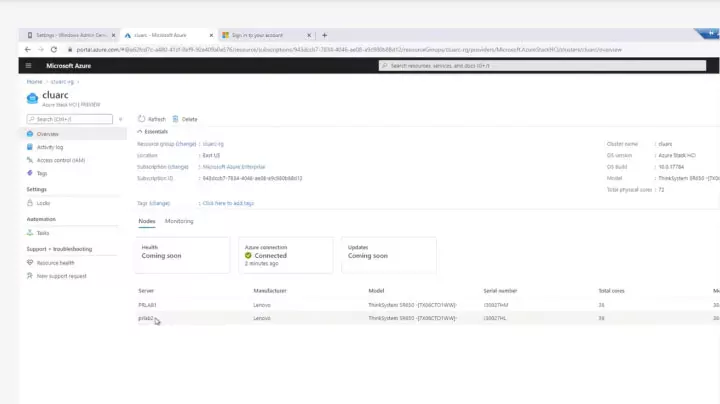Click the Updates Coming soon card
720x404 pixels.
click(x=389, y=255)
